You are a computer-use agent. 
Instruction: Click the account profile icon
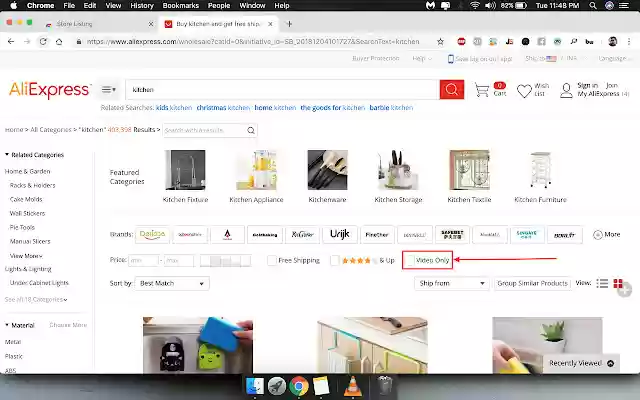(566, 91)
